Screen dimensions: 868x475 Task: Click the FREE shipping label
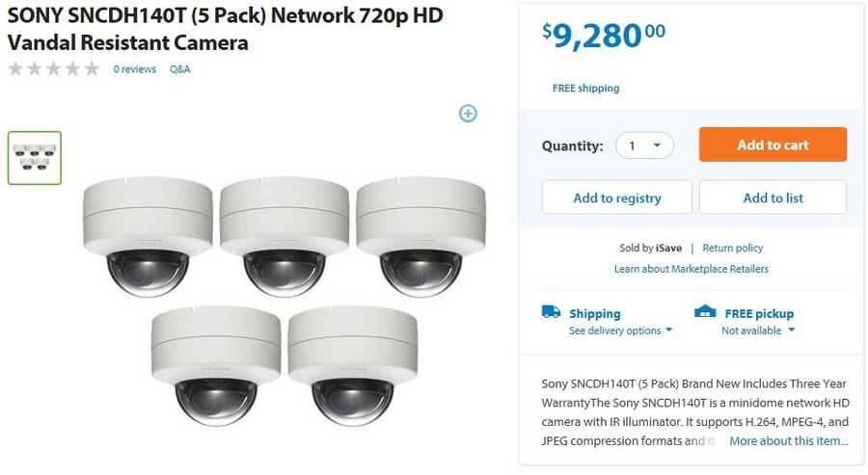click(x=585, y=89)
